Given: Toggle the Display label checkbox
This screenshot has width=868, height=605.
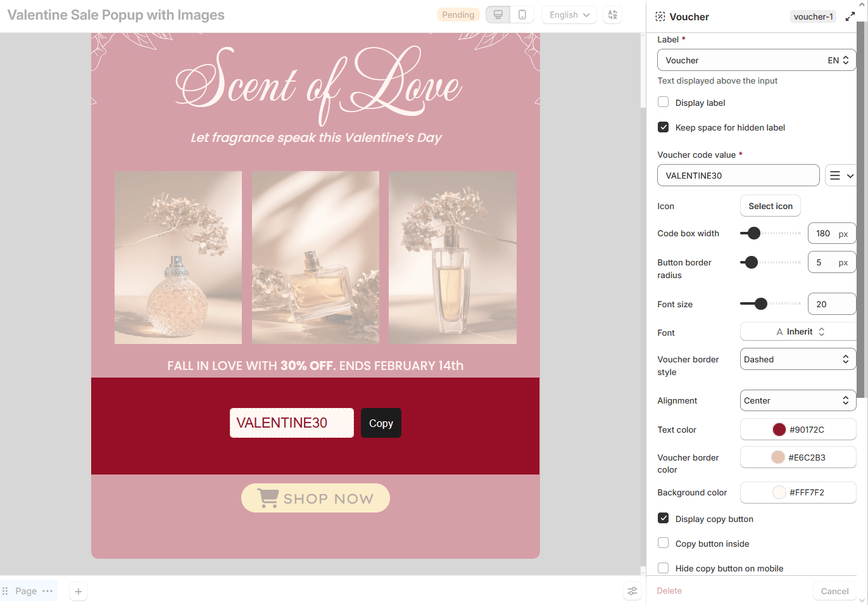Looking at the screenshot, I should pyautogui.click(x=663, y=102).
